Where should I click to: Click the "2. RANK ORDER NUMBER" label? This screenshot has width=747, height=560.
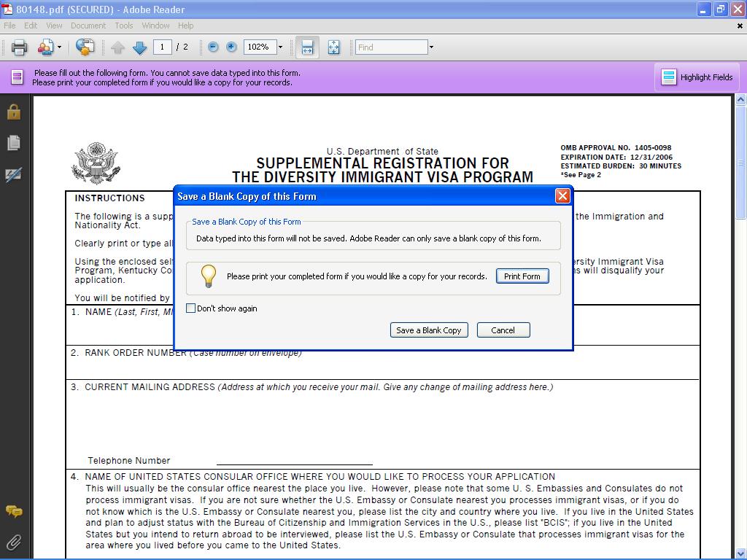[x=128, y=353]
